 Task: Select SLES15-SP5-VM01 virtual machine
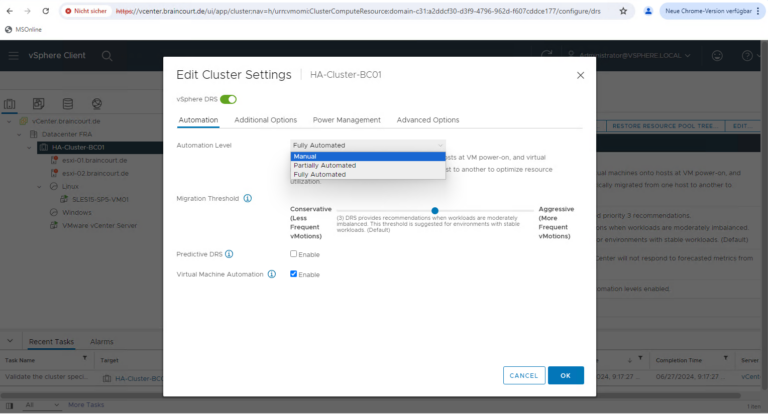(100, 199)
